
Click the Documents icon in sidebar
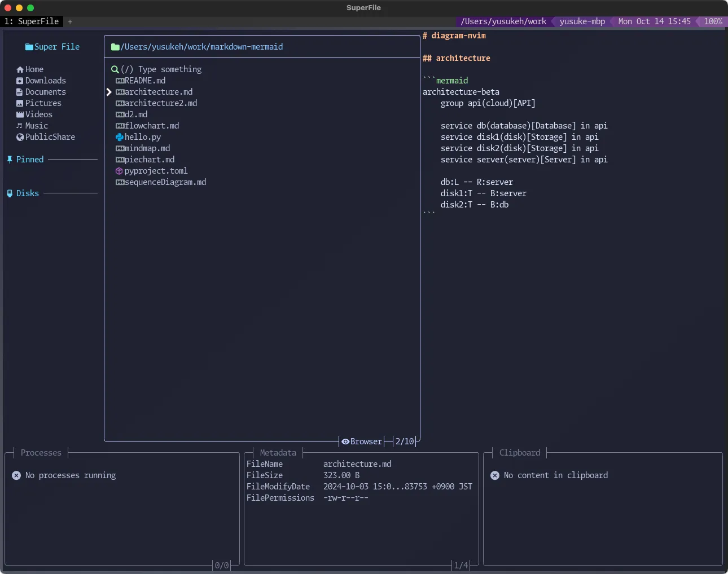tap(20, 92)
